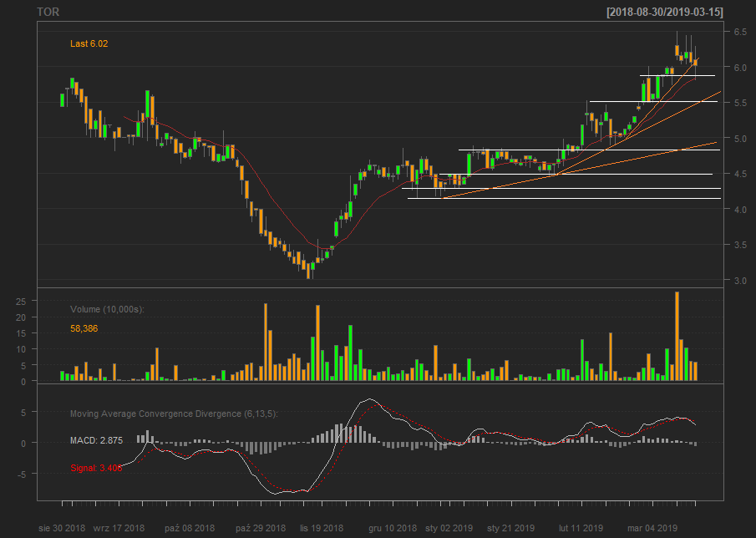This screenshot has height=538, width=756.
Task: Click the 'paź 08 2018' date label
Action: (x=190, y=528)
